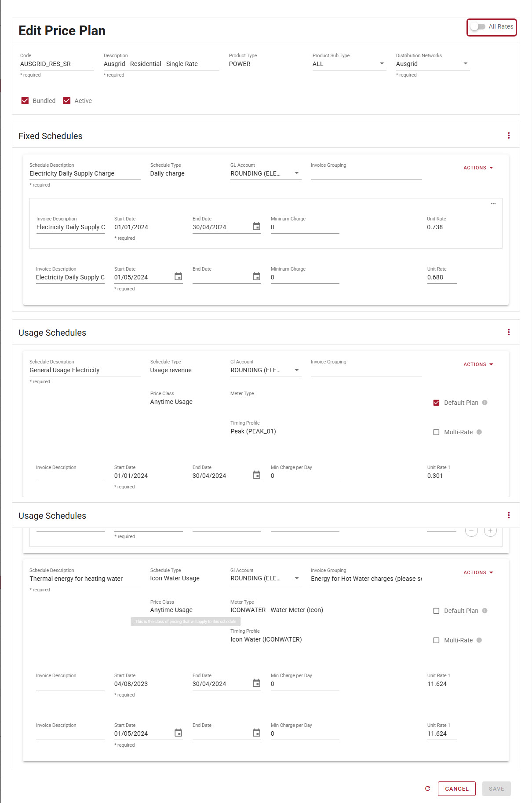Viewport: 532px width, 803px height.
Task: Uncheck the Active checkbox
Action: pos(67,101)
